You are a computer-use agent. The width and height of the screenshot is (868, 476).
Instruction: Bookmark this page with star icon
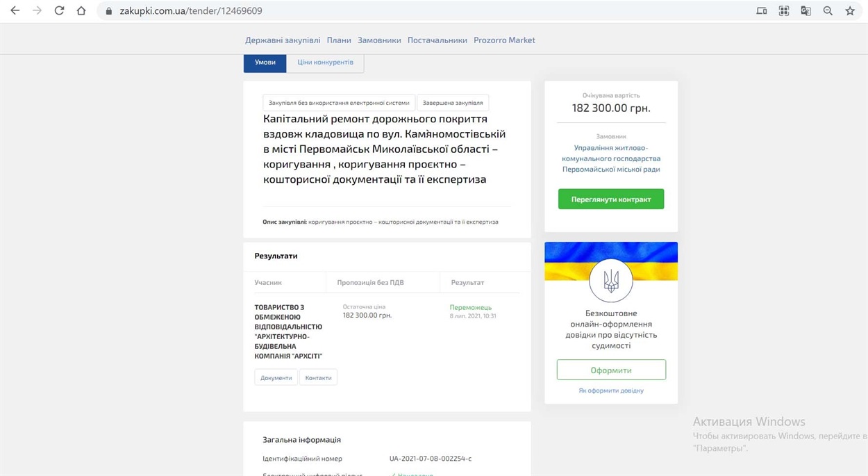(x=850, y=11)
